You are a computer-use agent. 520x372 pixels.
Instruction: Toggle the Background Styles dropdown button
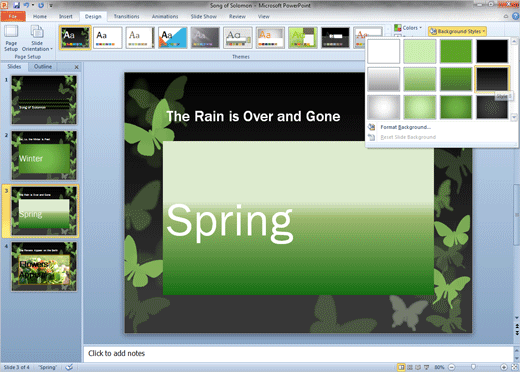point(457,31)
